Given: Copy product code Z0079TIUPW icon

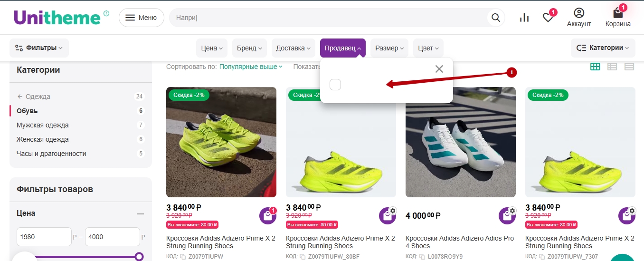Looking at the screenshot, I should click(x=182, y=257).
